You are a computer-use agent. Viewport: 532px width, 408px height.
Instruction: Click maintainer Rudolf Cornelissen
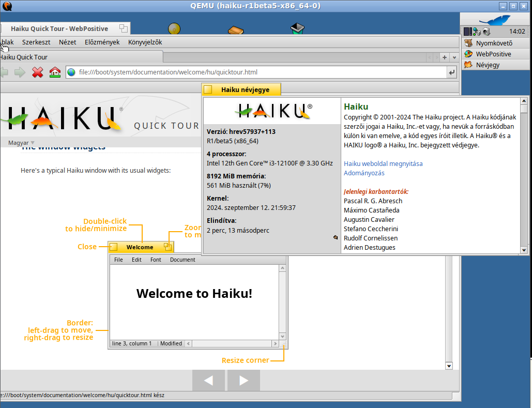pos(371,238)
